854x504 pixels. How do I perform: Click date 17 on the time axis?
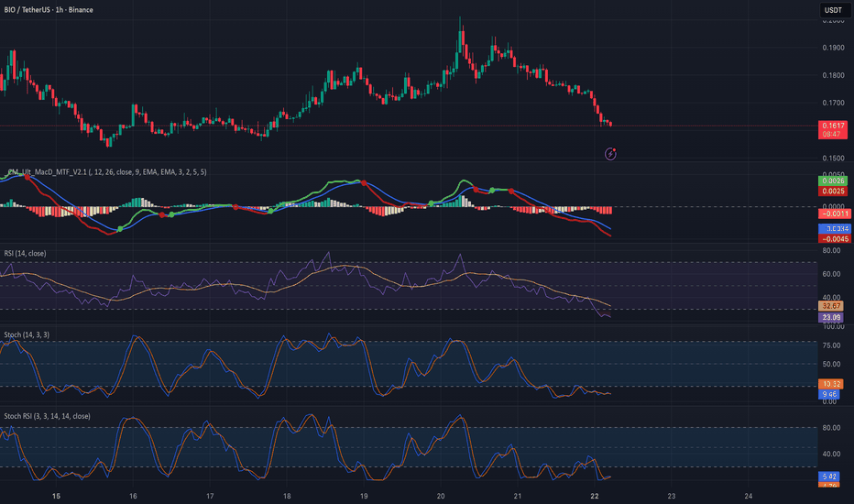click(x=210, y=496)
